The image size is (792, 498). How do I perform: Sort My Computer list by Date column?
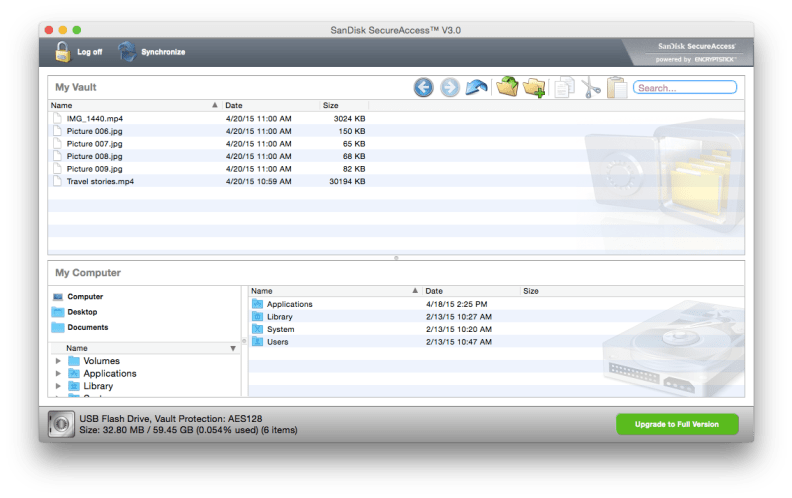click(470, 291)
